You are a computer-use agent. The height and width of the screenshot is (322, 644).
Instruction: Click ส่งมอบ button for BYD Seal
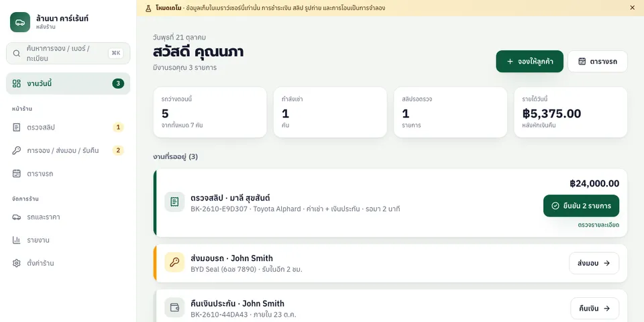coord(594,263)
